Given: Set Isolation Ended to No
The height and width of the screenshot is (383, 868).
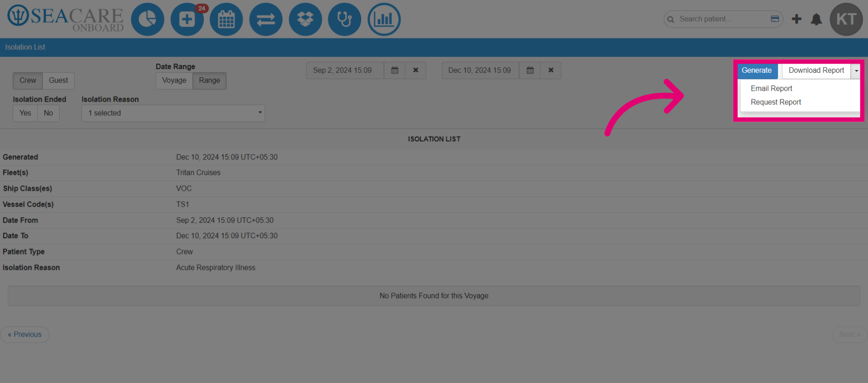Looking at the screenshot, I should pyautogui.click(x=48, y=113).
